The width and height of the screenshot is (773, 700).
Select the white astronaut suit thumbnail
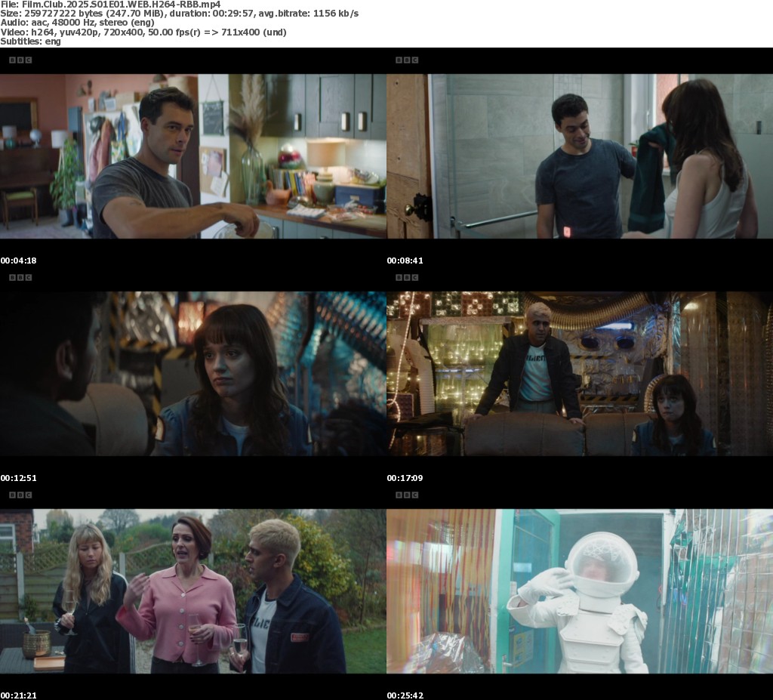(580, 591)
